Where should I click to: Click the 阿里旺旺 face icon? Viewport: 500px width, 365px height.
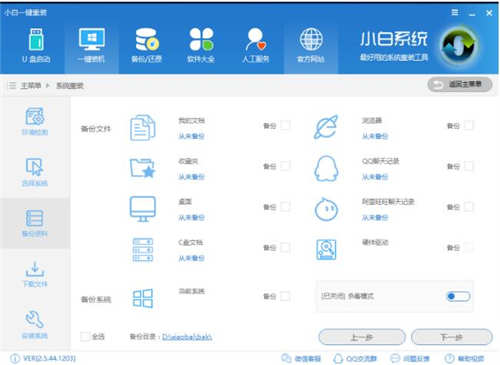(326, 209)
